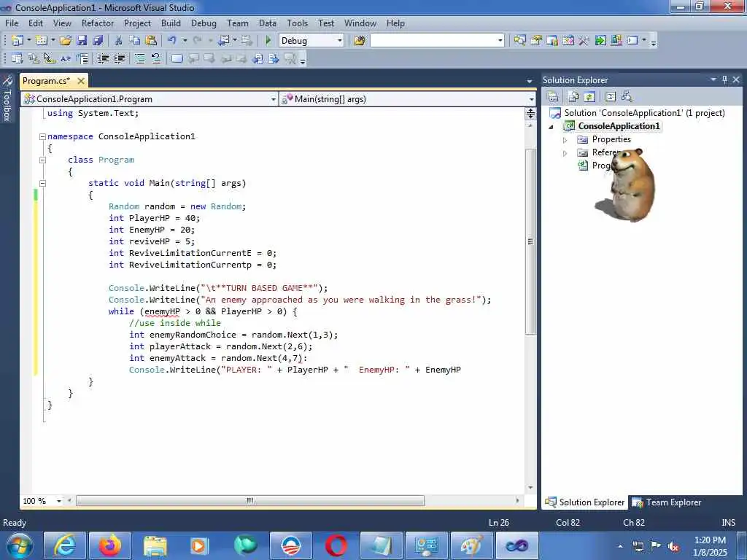Click the Increase Line Indent icon
This screenshot has height=560, width=747.
tap(120, 58)
